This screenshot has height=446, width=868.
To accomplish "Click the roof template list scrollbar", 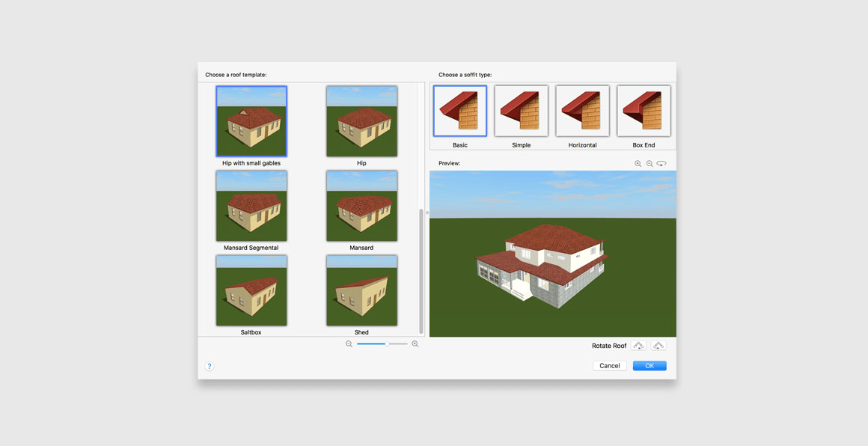I will click(421, 271).
